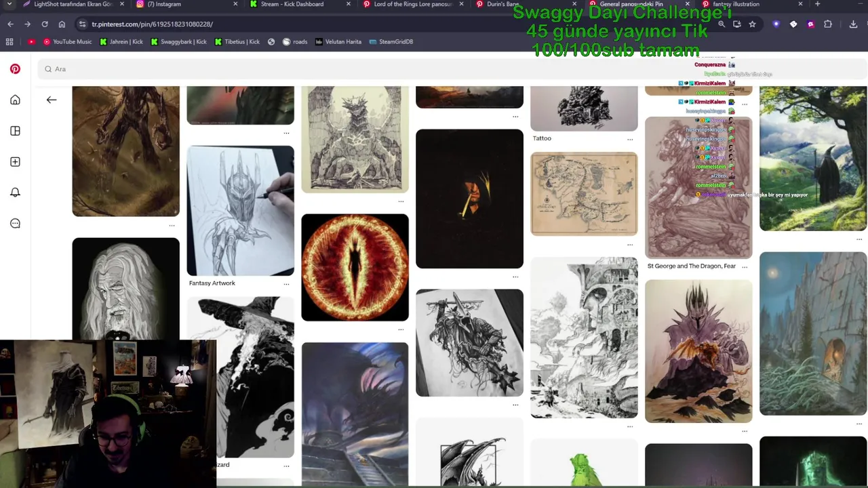Open more options under Middle-earth map pin
The width and height of the screenshot is (868, 488).
pyautogui.click(x=630, y=244)
